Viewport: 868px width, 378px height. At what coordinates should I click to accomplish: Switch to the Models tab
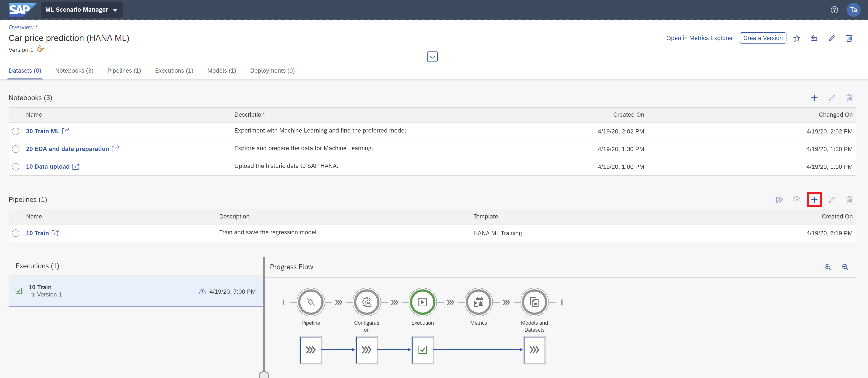click(221, 70)
